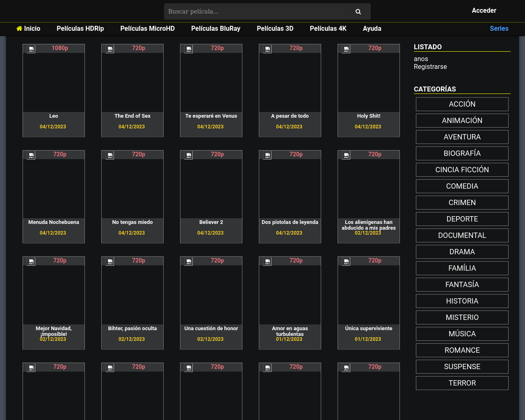Open Te esperaré en Venus title
525x420 pixels.
pyautogui.click(x=211, y=116)
